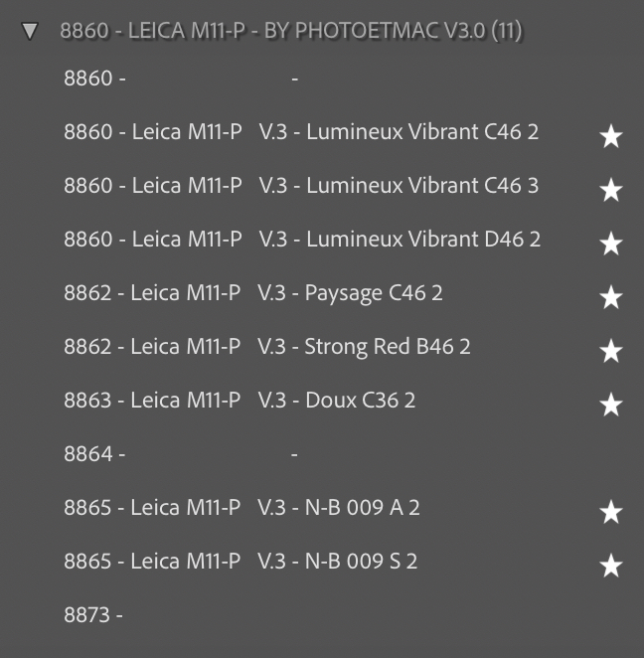This screenshot has width=644, height=658.
Task: Click the group title LEICA M11-P BY PHOTOETMAC
Action: coord(291,31)
